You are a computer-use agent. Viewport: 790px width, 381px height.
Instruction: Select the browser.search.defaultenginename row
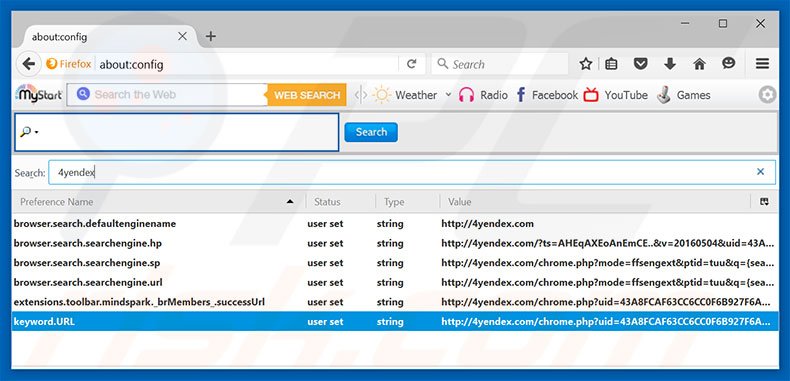394,223
